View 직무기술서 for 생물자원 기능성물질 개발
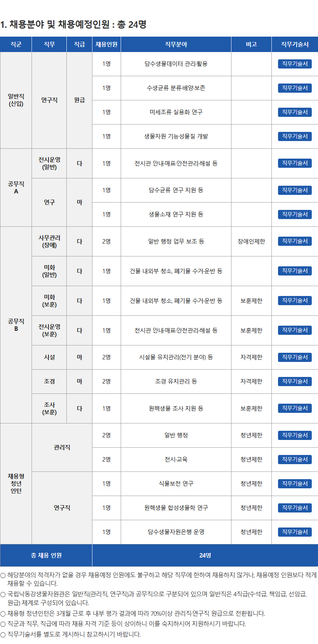 click(295, 136)
